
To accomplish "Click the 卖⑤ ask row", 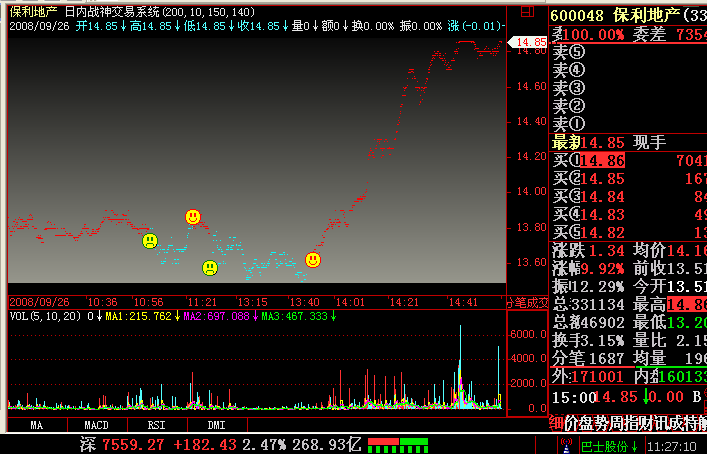I will pyautogui.click(x=628, y=52).
